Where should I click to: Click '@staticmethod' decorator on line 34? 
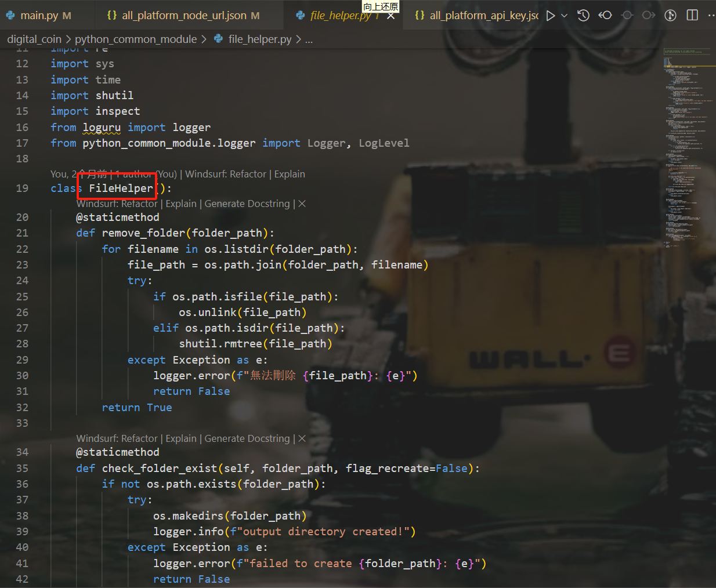(118, 452)
